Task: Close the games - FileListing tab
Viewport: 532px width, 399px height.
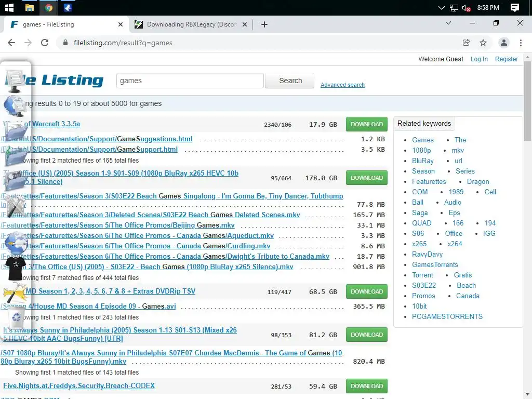Action: 121,24
